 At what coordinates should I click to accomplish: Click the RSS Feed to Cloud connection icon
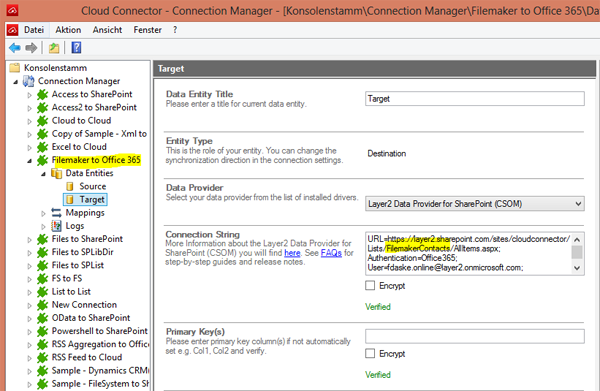(x=42, y=357)
